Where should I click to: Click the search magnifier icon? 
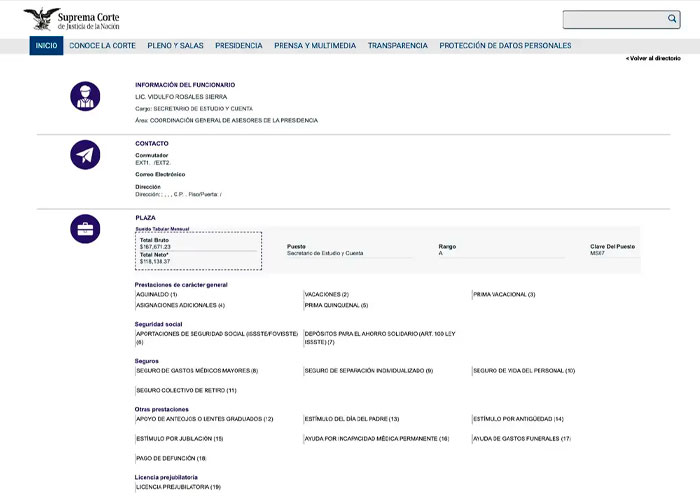pyautogui.click(x=672, y=19)
